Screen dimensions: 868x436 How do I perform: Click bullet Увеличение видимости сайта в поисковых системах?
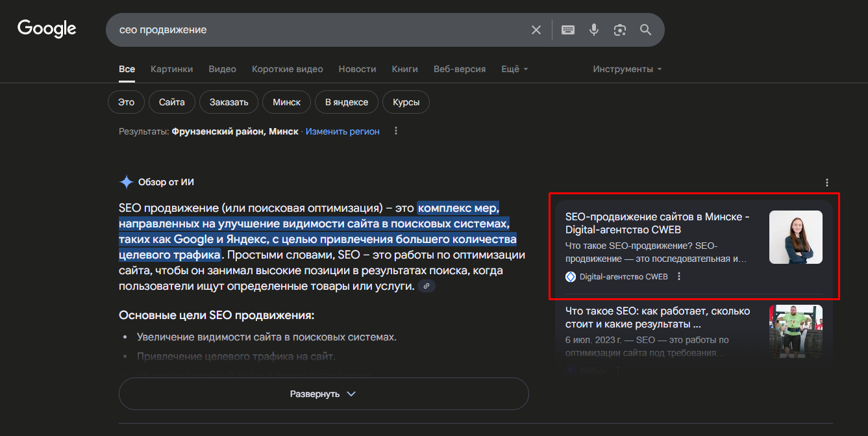267,337
